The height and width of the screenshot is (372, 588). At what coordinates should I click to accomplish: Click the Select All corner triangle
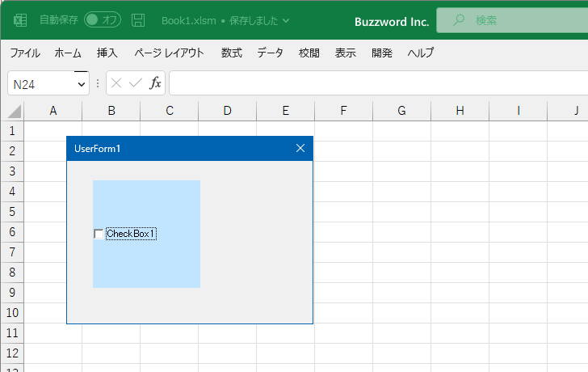tap(13, 112)
